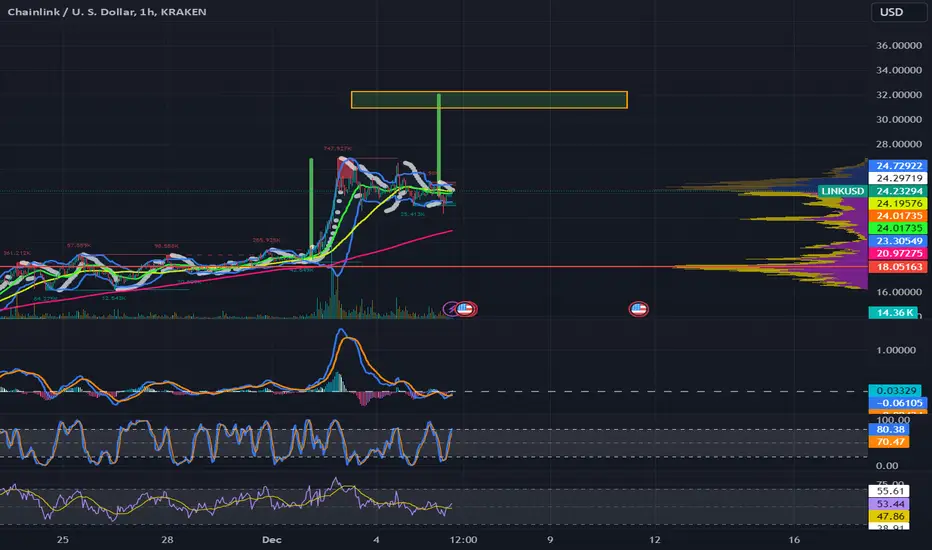Click the white 55.61 RSI value

click(889, 491)
